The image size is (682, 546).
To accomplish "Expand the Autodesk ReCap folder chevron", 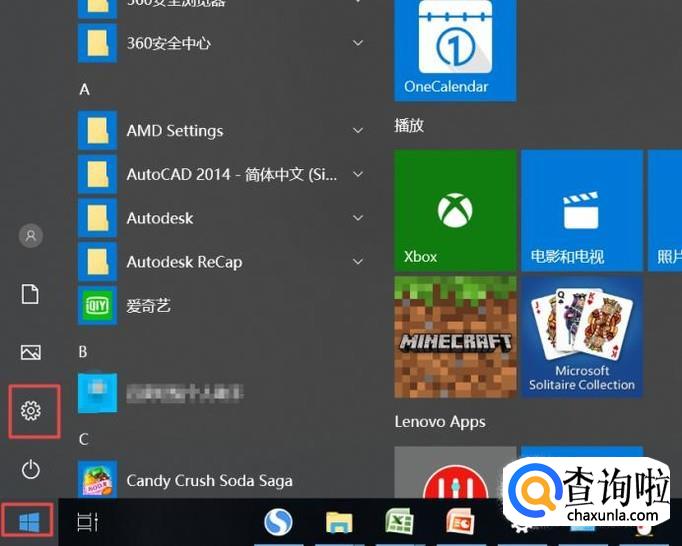I will (358, 261).
